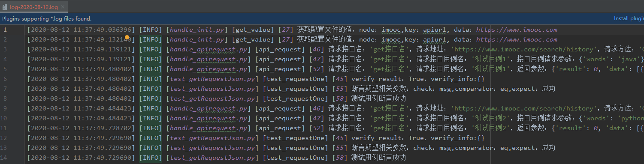Click [INFO] level tag on line 9
This screenshot has height=164, width=644.
(150, 108)
